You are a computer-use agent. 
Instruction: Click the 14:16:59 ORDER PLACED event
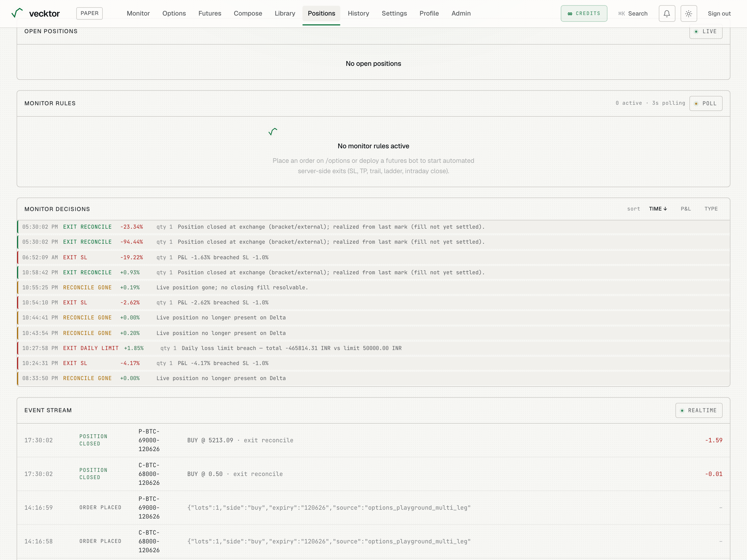[374, 508]
